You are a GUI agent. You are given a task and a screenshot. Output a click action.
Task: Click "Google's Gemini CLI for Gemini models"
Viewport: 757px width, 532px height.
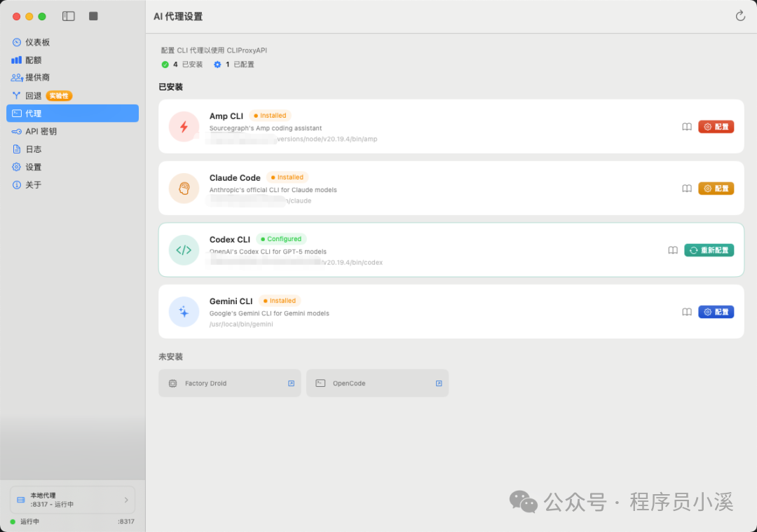pos(269,314)
